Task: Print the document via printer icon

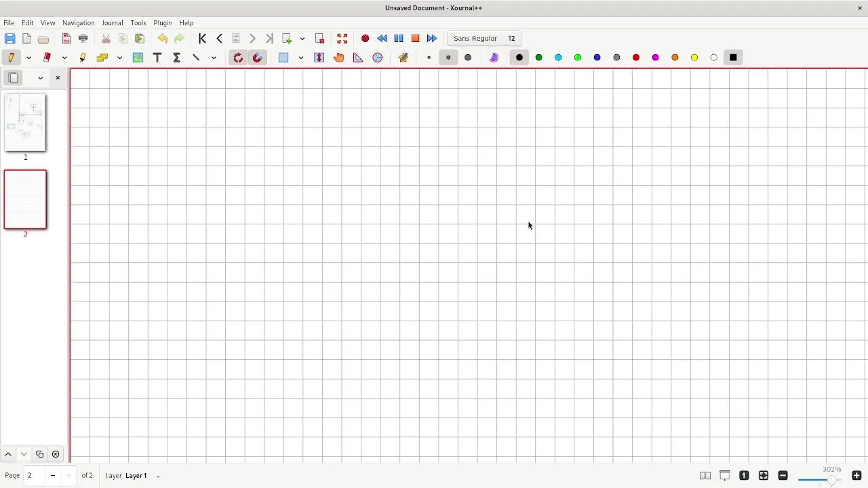Action: (x=83, y=39)
